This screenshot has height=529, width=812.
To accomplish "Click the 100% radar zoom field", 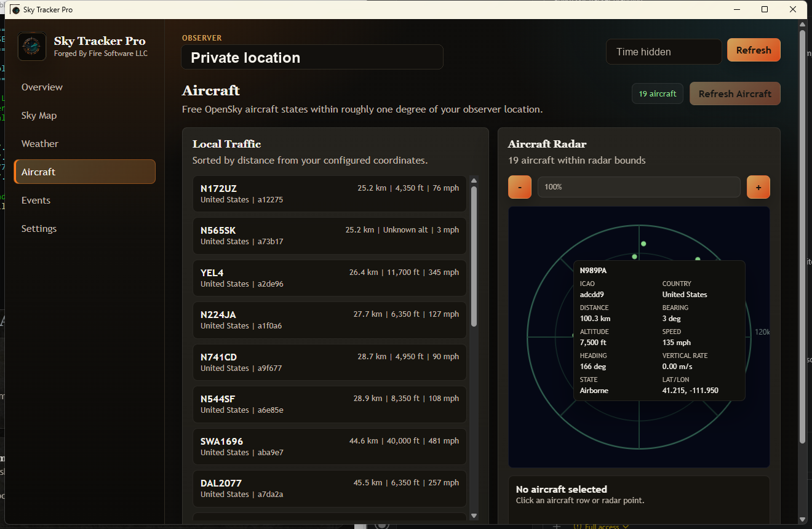I will pos(639,187).
